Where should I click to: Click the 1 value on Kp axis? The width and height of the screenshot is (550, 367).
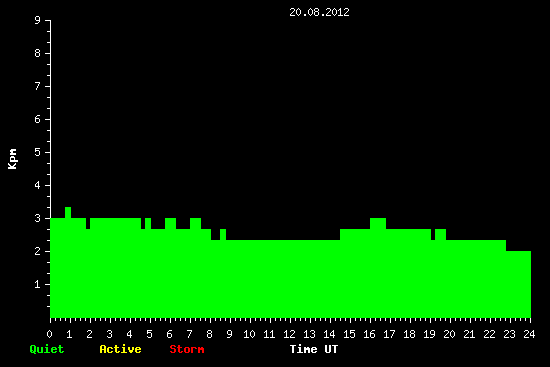(38, 284)
